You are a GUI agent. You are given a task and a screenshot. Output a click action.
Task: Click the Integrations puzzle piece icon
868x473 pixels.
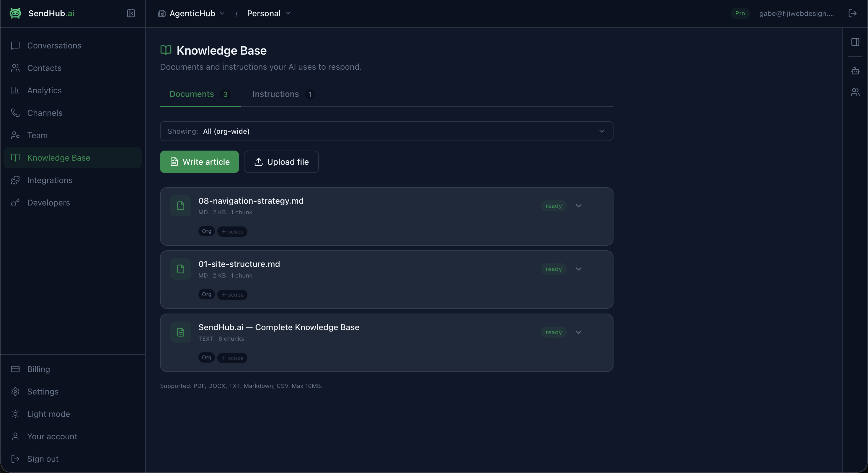click(15, 180)
